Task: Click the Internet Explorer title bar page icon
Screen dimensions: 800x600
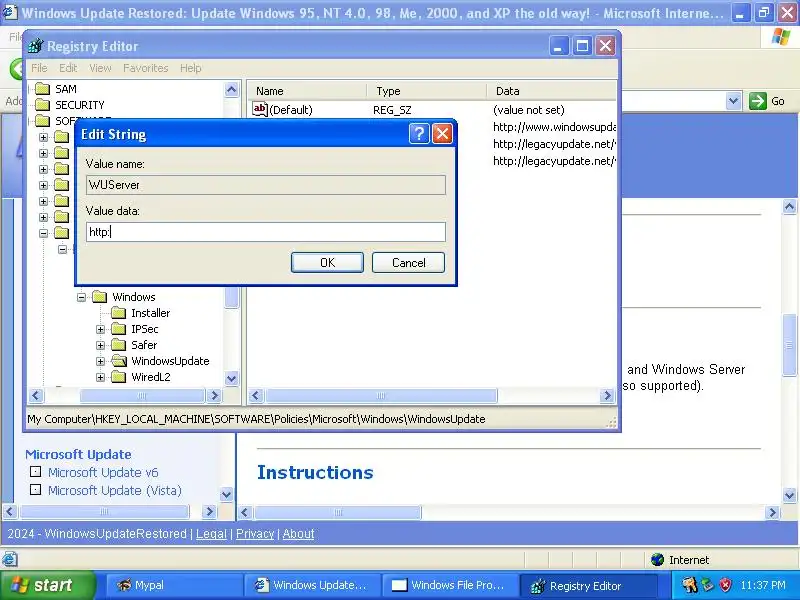Action: [x=10, y=12]
